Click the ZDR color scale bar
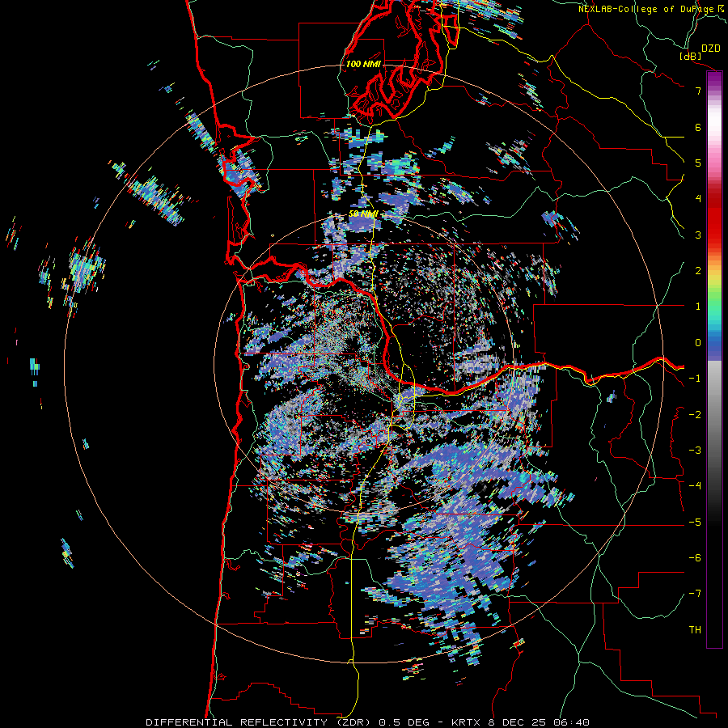 714,359
